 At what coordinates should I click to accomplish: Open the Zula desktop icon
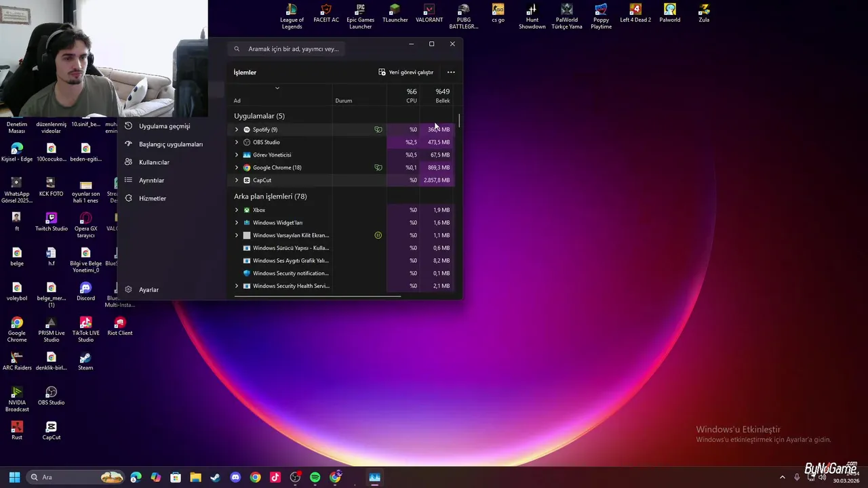[x=704, y=14]
